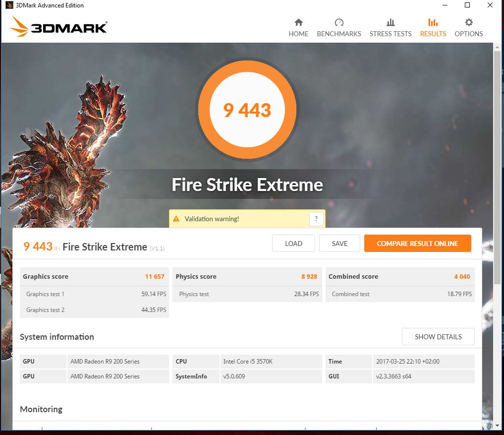
Task: Click GUI version v2.3.3663 s64
Action: (x=393, y=376)
